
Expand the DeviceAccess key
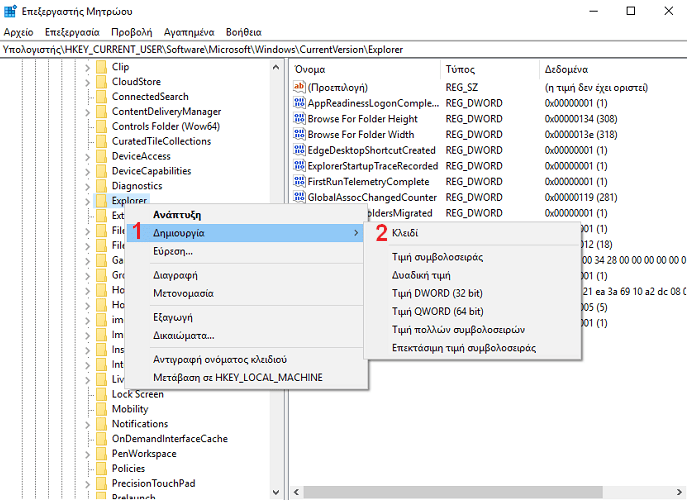[87, 157]
